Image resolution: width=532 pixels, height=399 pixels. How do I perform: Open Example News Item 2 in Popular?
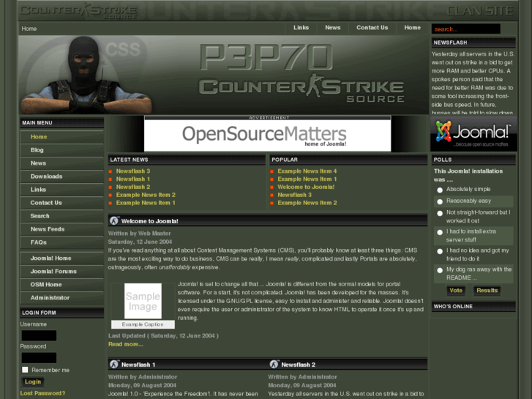point(307,203)
